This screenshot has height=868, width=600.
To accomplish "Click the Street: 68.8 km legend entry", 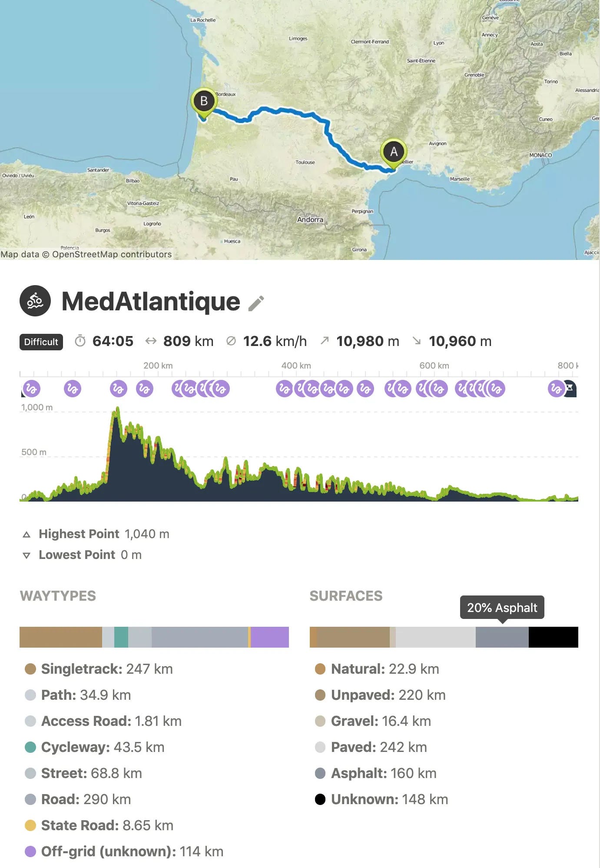I will (83, 773).
